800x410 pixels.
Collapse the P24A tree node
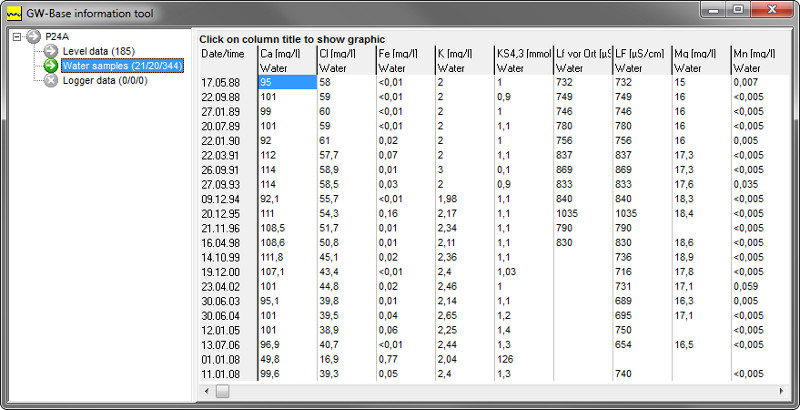(17, 37)
